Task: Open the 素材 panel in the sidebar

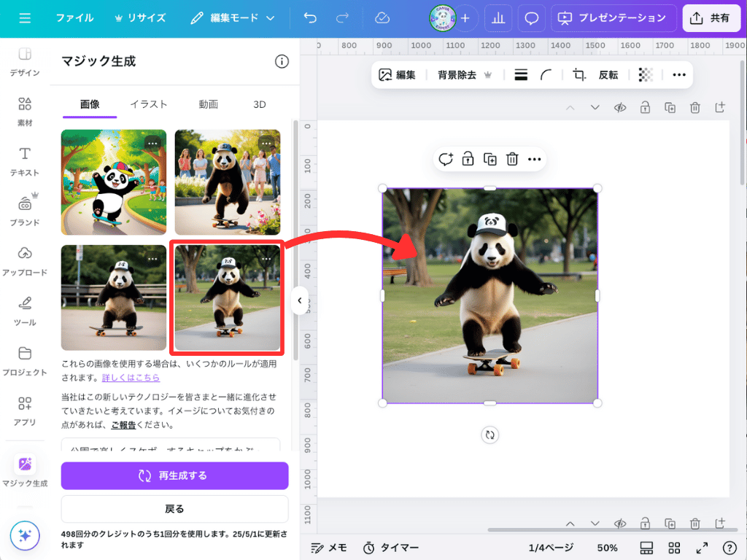Action: click(24, 109)
